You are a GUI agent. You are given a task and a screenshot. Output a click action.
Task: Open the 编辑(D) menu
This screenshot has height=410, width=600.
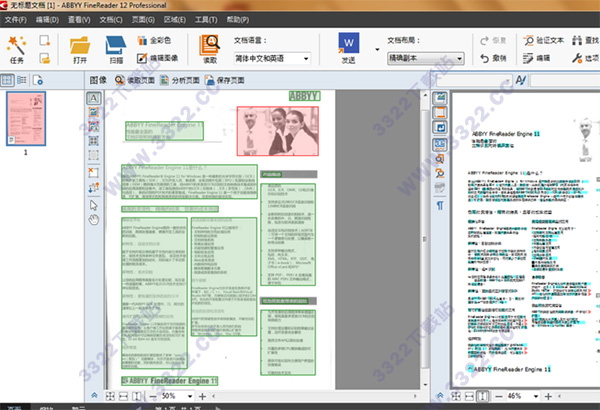pyautogui.click(x=47, y=20)
